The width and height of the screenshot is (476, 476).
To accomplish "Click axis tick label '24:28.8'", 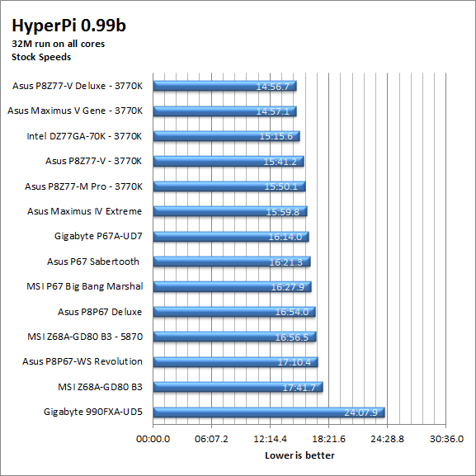I will click(x=388, y=439).
